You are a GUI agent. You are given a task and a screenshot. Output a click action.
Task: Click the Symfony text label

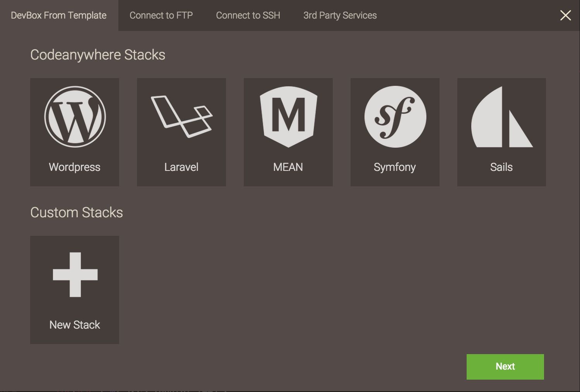point(395,167)
